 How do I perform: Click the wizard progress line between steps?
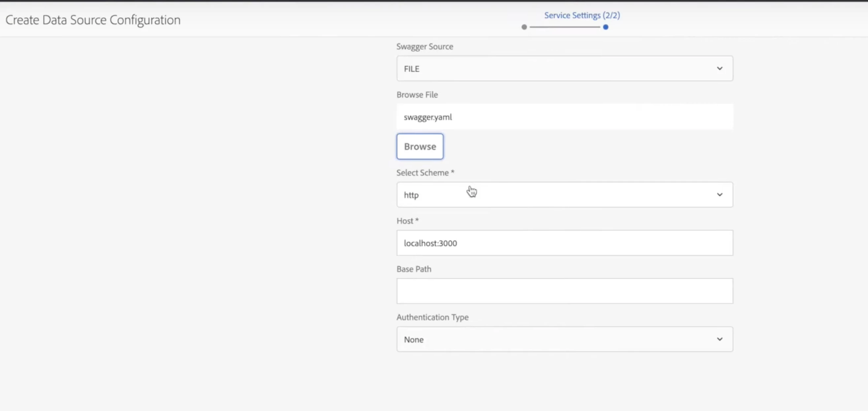(x=565, y=27)
